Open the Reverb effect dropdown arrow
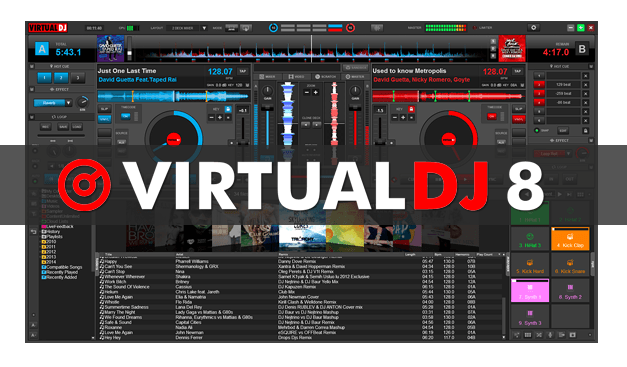The height and width of the screenshot is (367, 627). [x=69, y=103]
